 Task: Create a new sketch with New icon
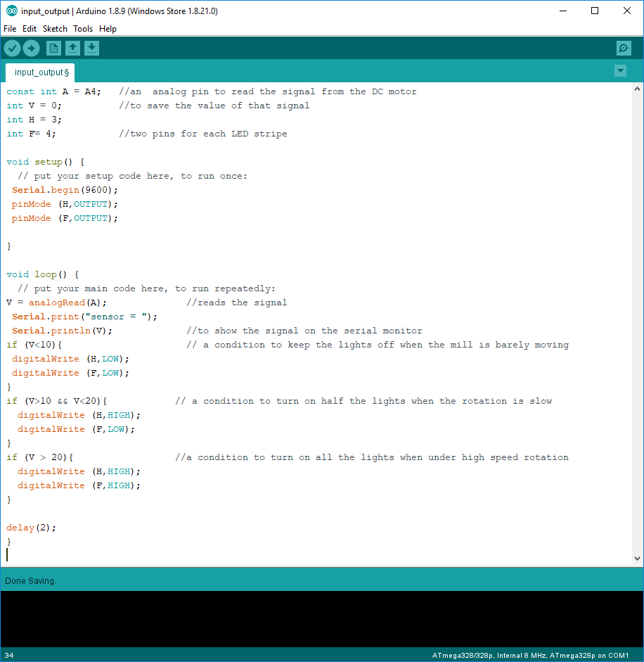pyautogui.click(x=53, y=49)
